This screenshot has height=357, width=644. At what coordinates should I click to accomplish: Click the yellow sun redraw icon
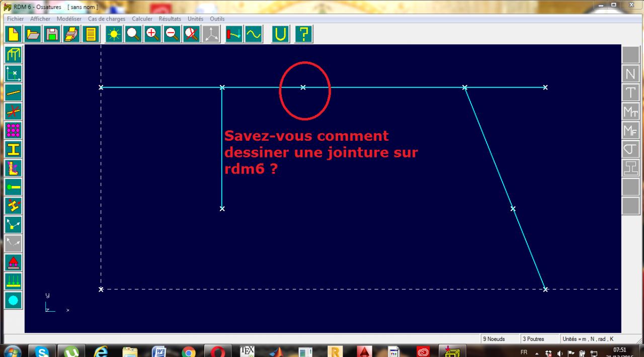114,34
